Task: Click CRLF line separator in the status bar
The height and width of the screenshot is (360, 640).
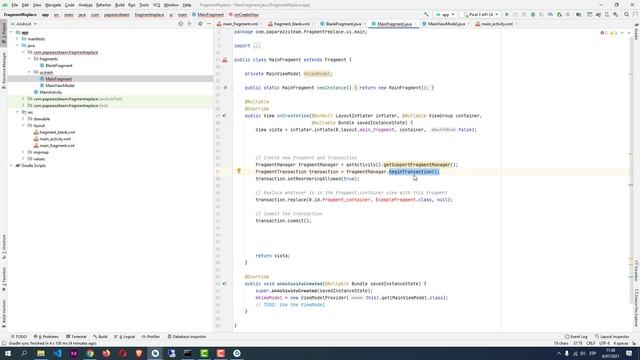Action: coord(591,344)
